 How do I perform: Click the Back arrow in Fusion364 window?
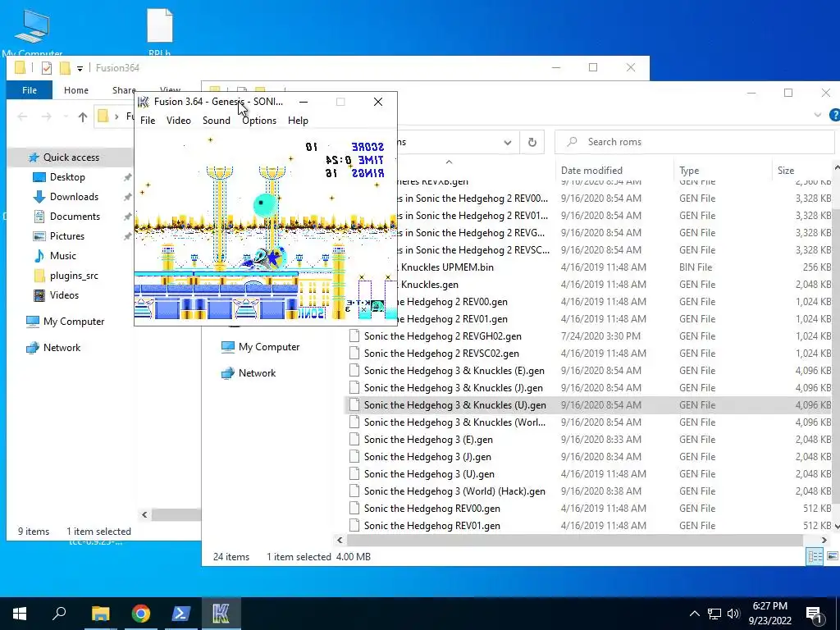(x=22, y=116)
